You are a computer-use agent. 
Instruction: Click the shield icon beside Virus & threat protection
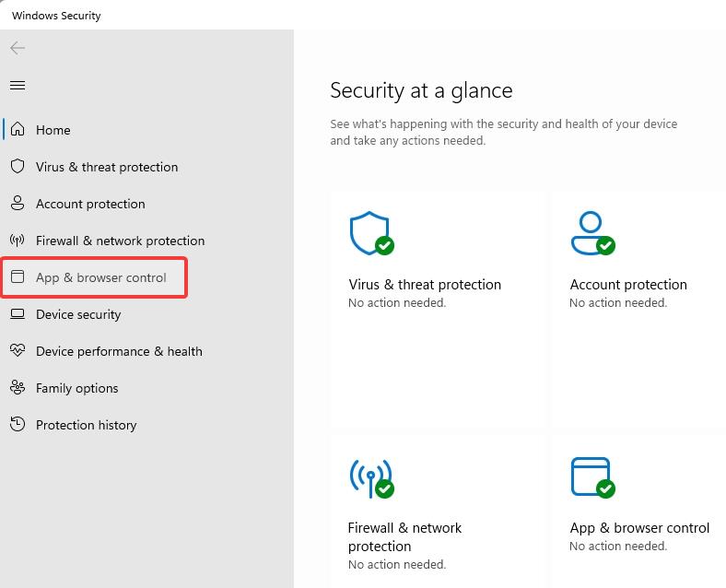tap(18, 167)
